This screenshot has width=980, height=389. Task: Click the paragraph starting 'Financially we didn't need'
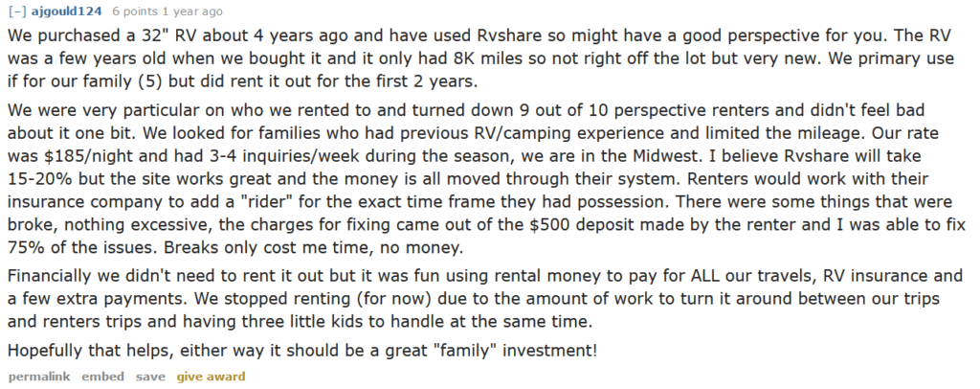(x=485, y=299)
